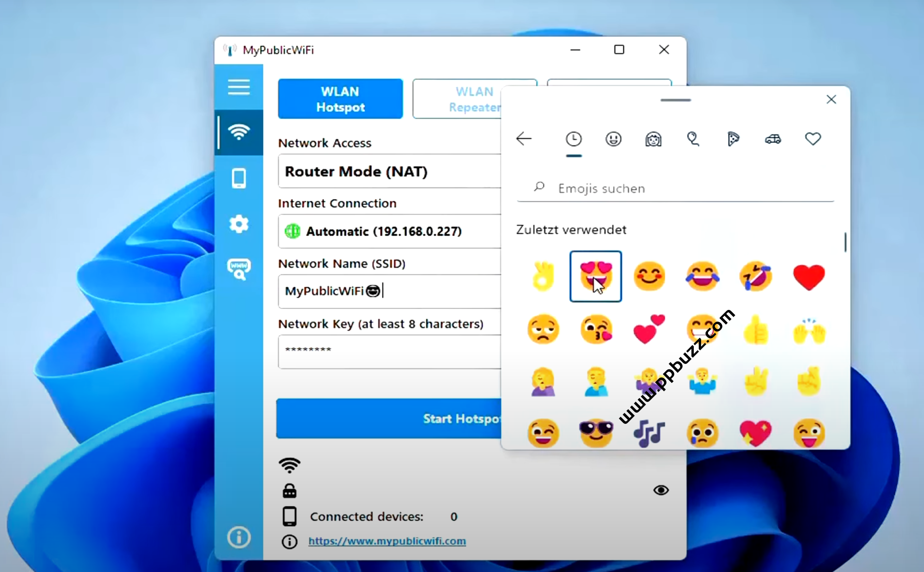This screenshot has height=572, width=924.
Task: Select the WiFi hotspot sidebar icon
Action: coord(238,132)
